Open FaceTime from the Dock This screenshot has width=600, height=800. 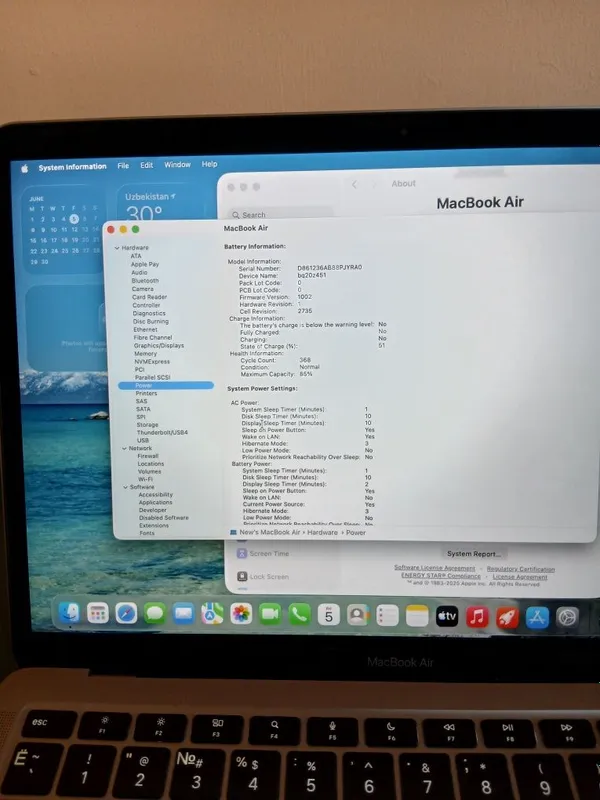tap(270, 615)
